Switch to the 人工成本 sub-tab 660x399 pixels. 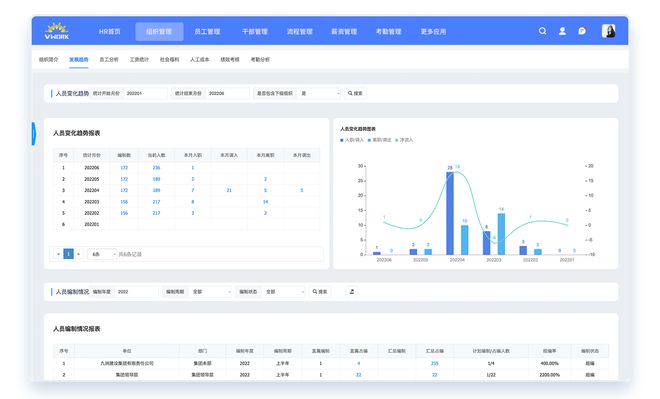tap(200, 59)
